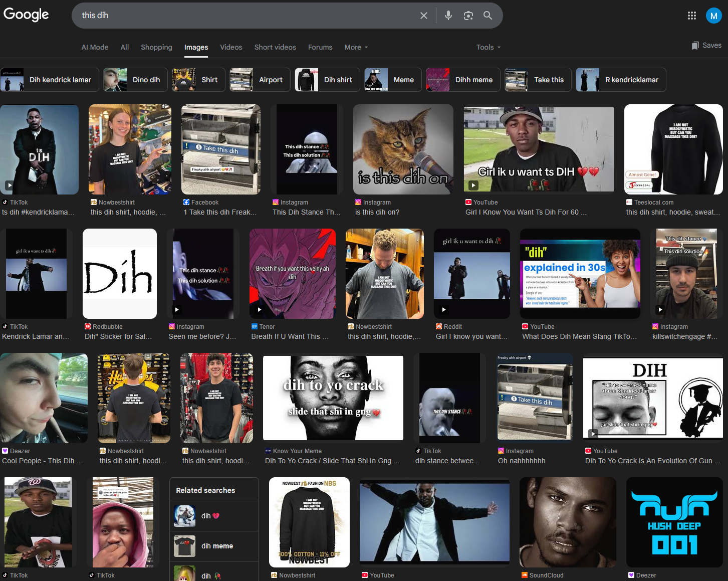Filter by 'Dih shirt' chip
Screen dimensions: 728x581
tap(327, 80)
